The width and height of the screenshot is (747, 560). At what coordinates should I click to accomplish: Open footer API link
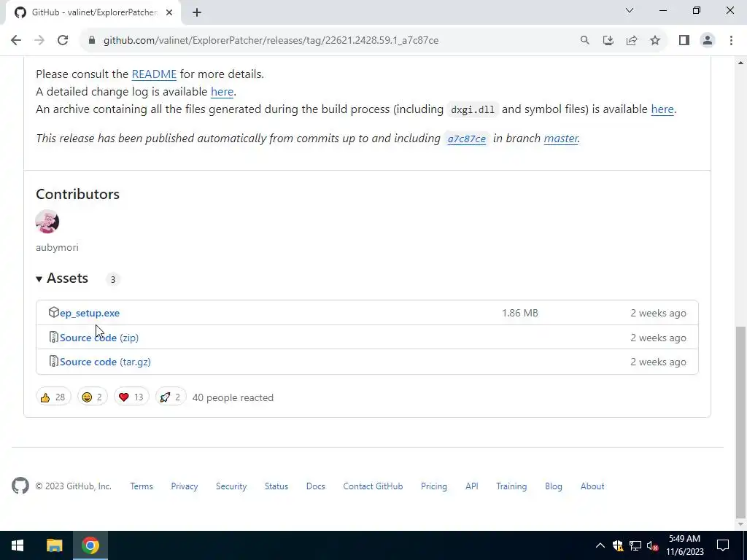tap(472, 486)
